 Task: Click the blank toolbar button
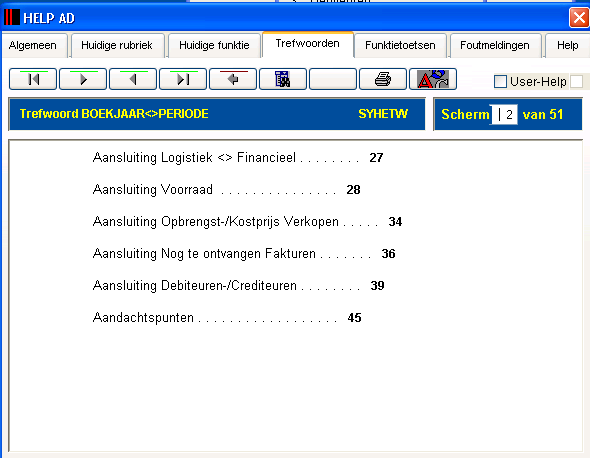click(333, 79)
